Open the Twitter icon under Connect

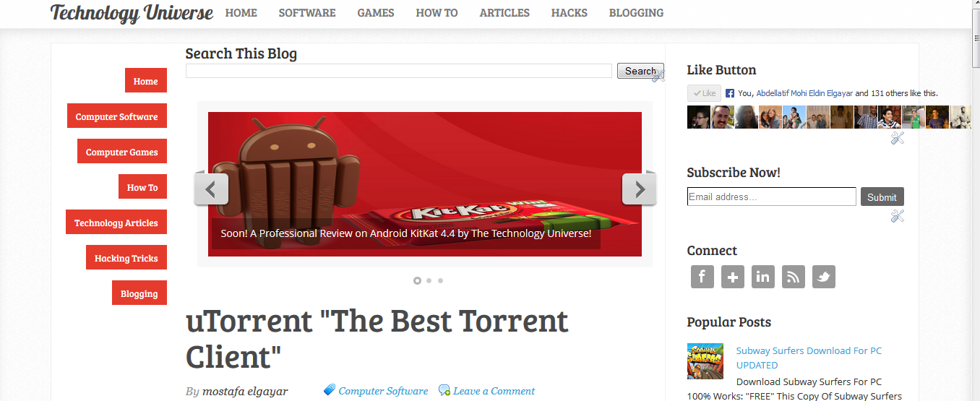pos(824,277)
